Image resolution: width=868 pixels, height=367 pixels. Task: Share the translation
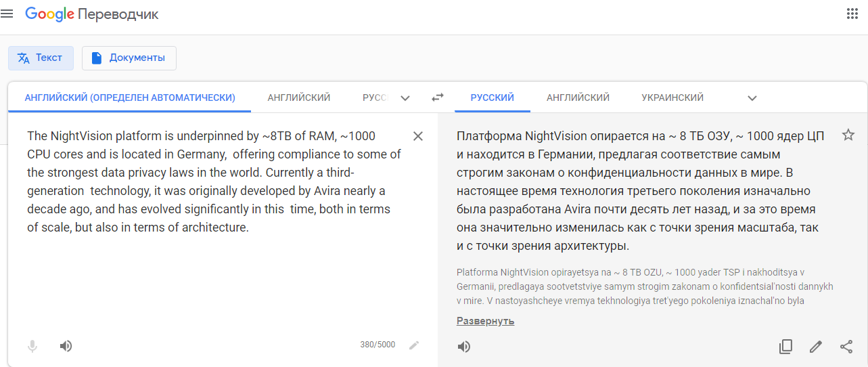(x=846, y=347)
